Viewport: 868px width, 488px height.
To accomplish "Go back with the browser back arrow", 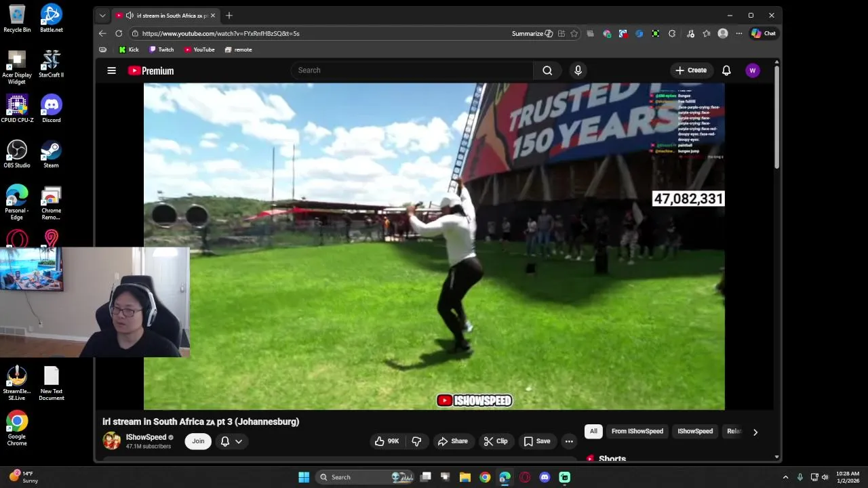I will click(102, 33).
